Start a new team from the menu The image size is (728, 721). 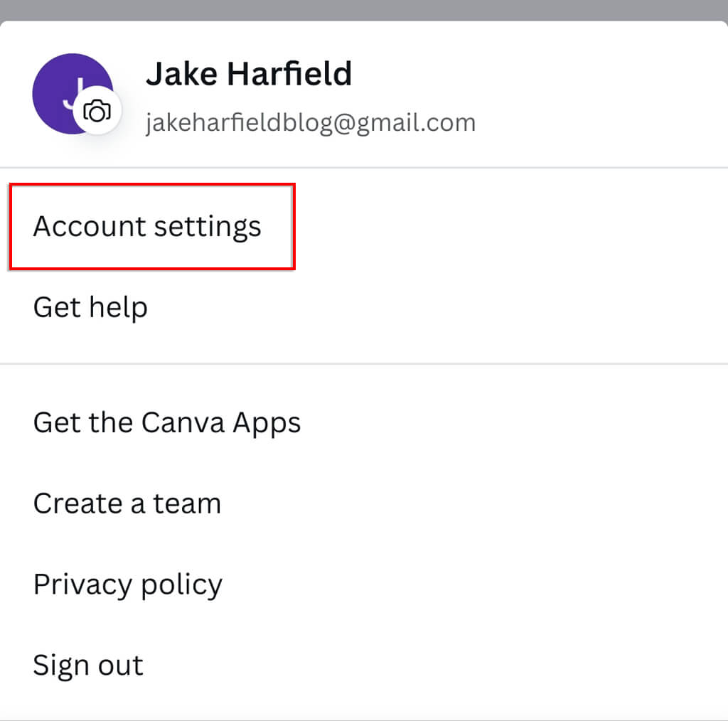point(127,504)
